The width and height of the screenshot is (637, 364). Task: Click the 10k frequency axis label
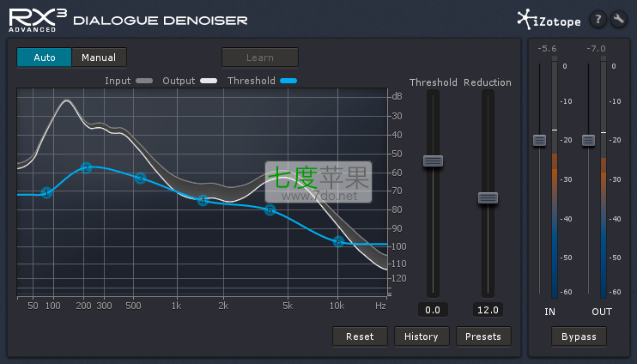pyautogui.click(x=337, y=306)
